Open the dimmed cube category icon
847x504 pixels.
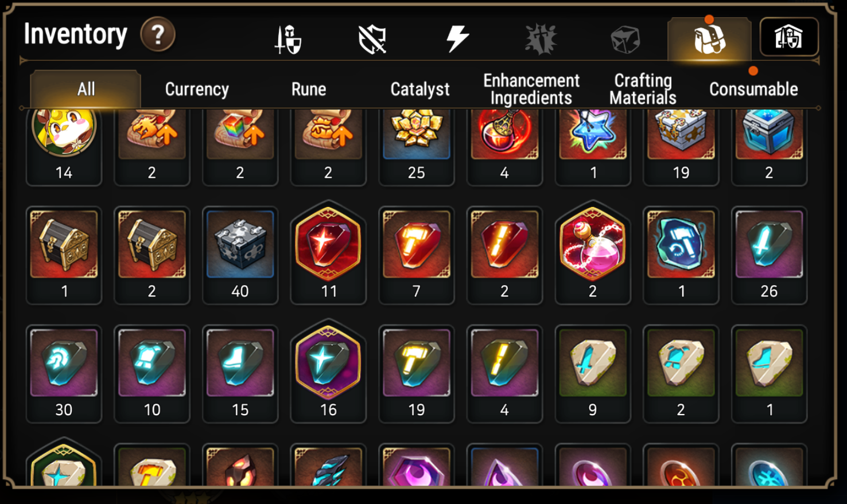625,40
